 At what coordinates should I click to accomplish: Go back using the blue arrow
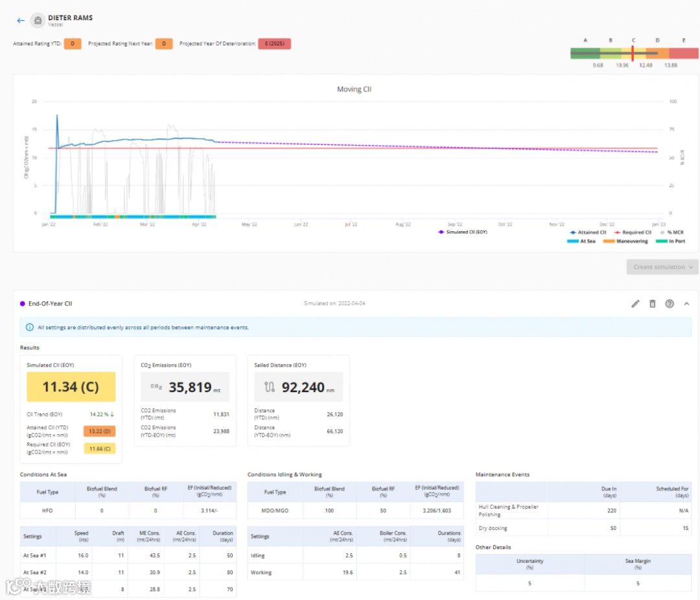point(21,21)
